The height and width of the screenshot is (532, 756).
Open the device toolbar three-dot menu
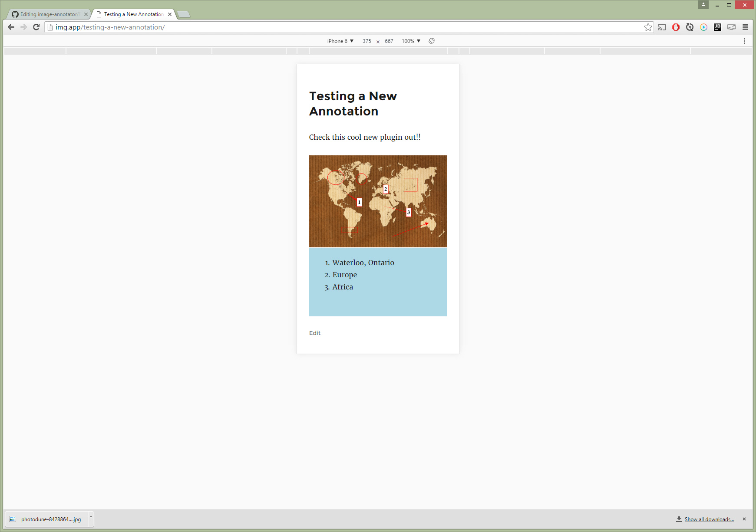pos(744,41)
